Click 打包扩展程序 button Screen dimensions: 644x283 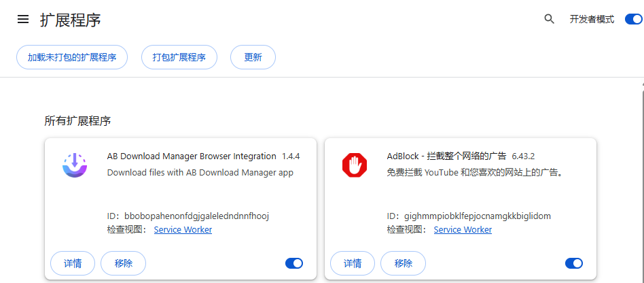[x=179, y=57]
